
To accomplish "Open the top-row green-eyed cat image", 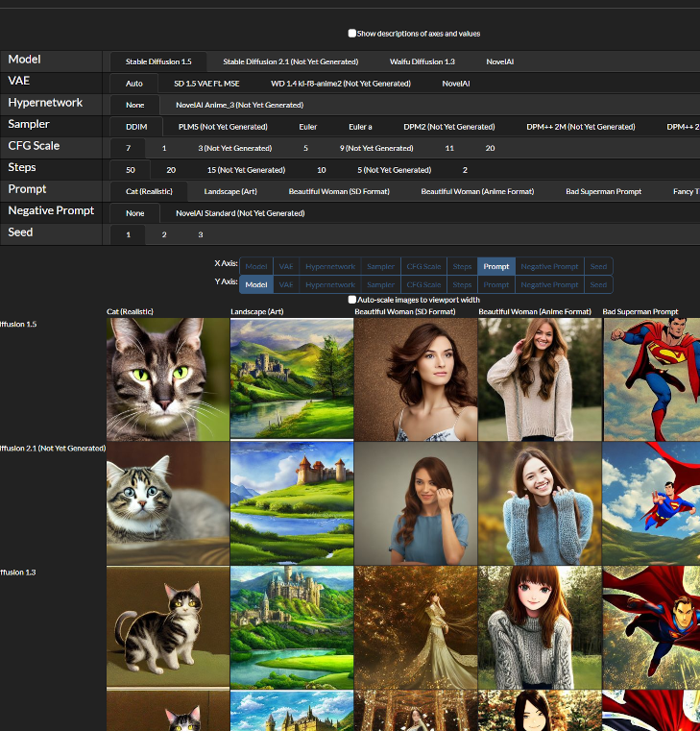I will point(168,378).
